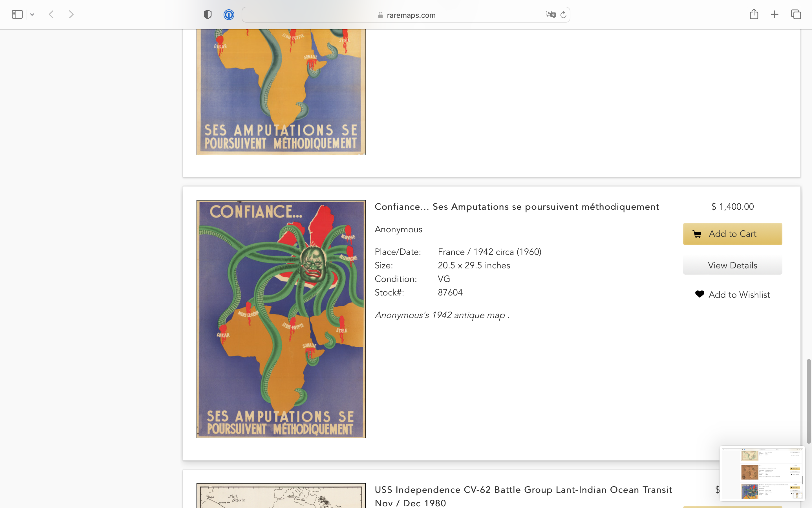Open the 1Password extension icon
812x508 pixels.
[229, 14]
